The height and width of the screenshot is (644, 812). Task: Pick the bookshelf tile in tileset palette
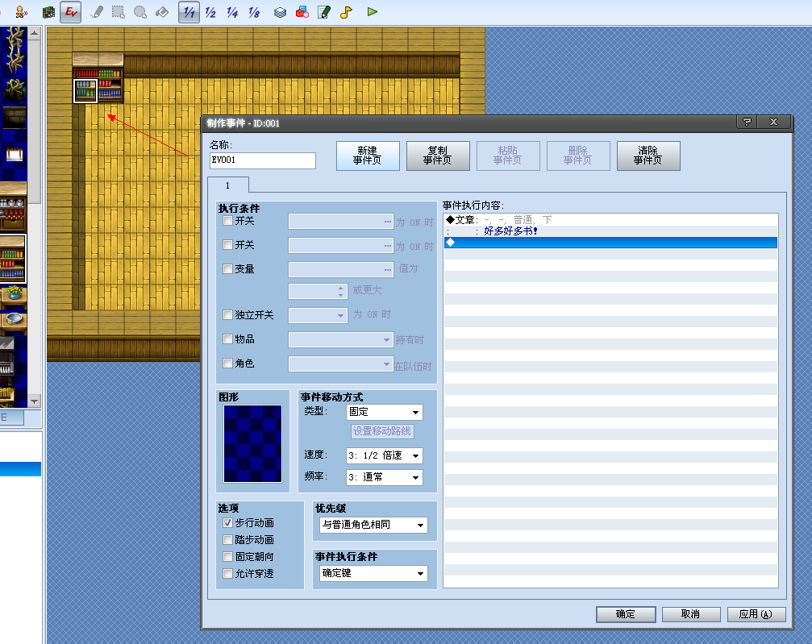14,259
